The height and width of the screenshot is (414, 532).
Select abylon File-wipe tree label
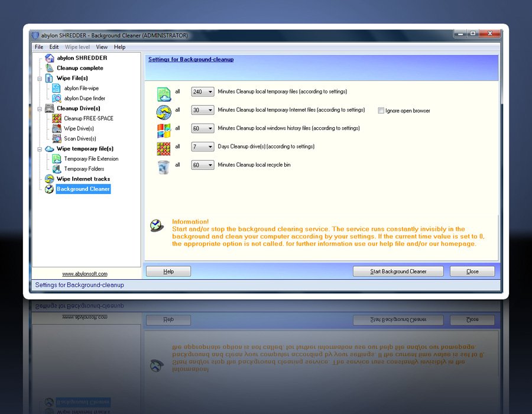[x=82, y=88]
